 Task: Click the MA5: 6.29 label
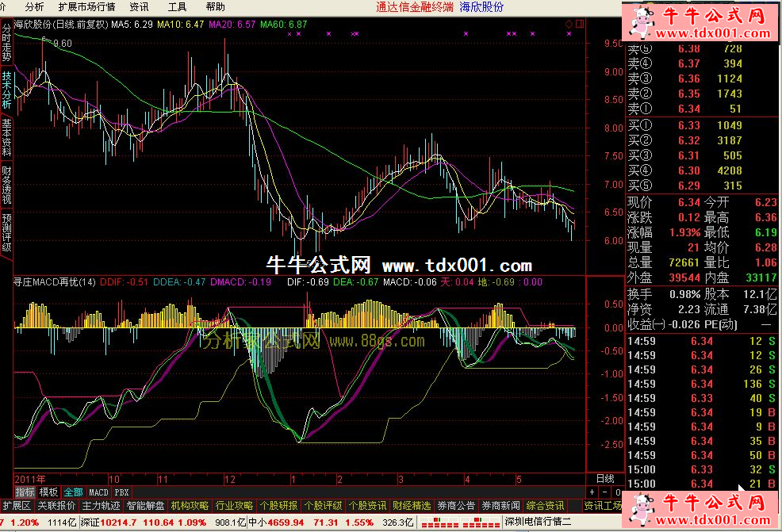click(x=132, y=24)
